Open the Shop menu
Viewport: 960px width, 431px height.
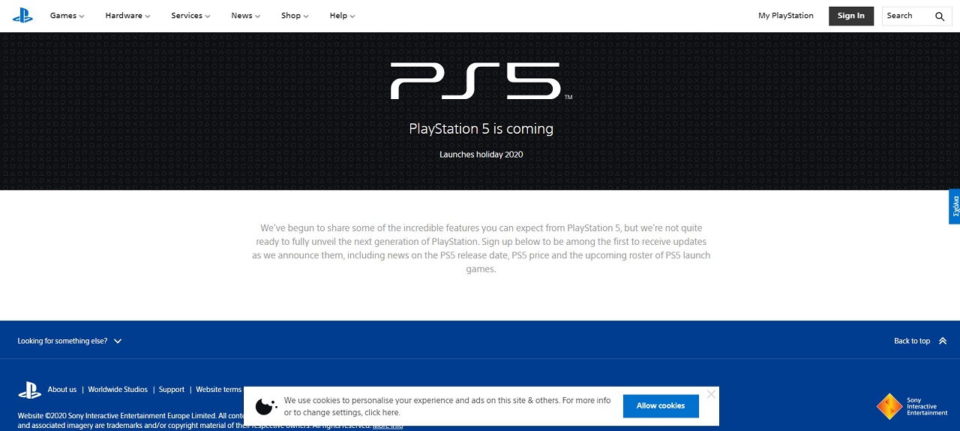tap(295, 16)
